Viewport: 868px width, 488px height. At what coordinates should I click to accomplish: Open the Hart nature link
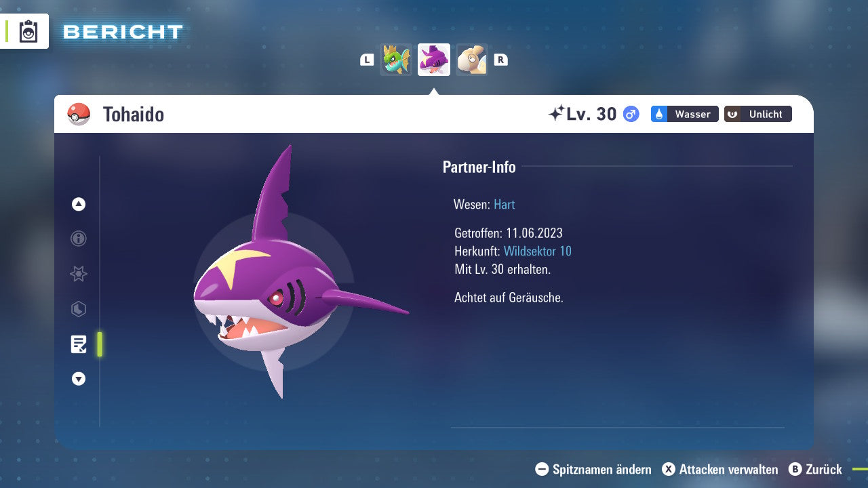(504, 204)
